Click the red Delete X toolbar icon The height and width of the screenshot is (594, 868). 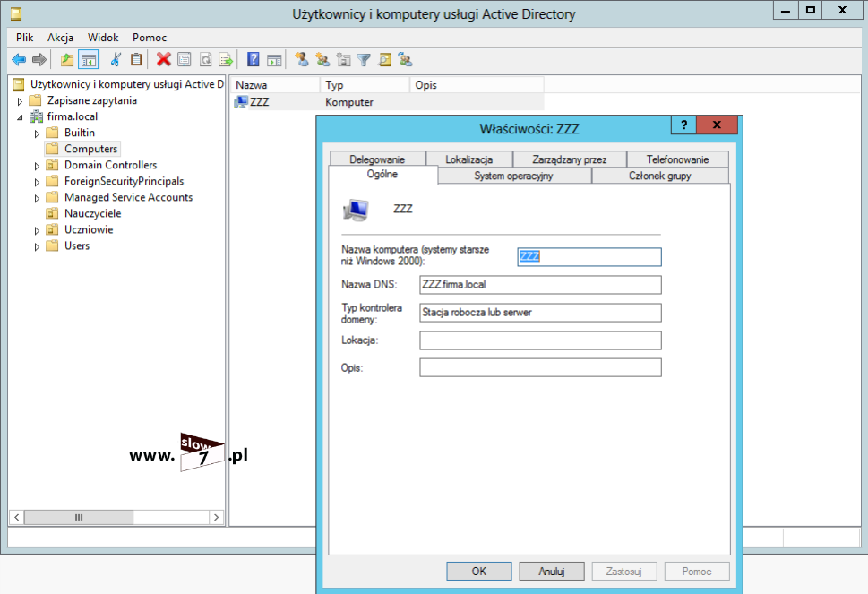163,60
